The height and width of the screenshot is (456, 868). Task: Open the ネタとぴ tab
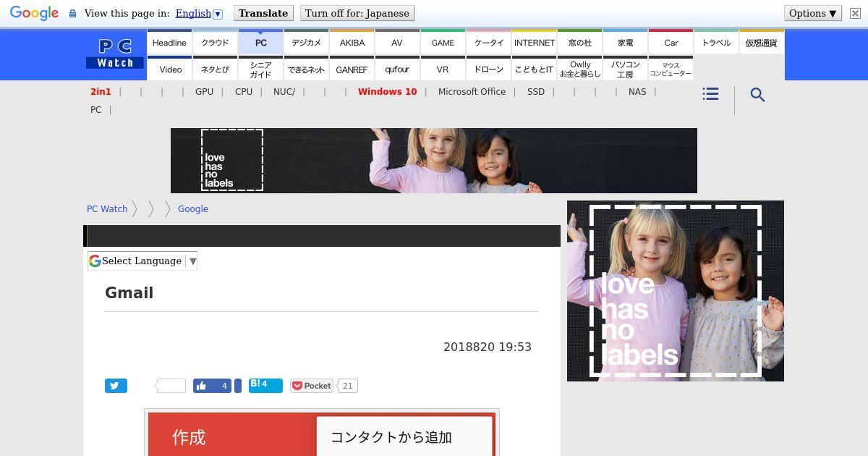click(215, 69)
